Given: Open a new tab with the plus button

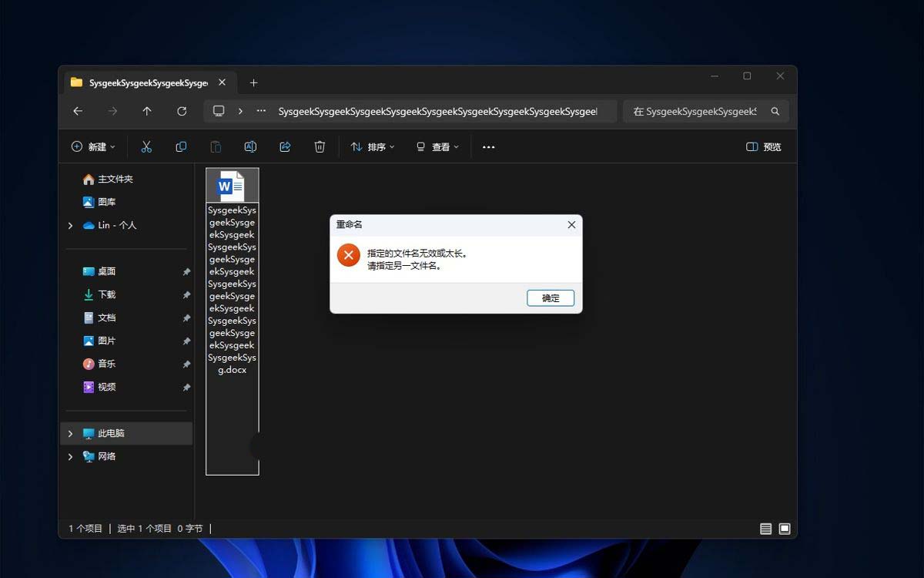Looking at the screenshot, I should click(x=253, y=82).
